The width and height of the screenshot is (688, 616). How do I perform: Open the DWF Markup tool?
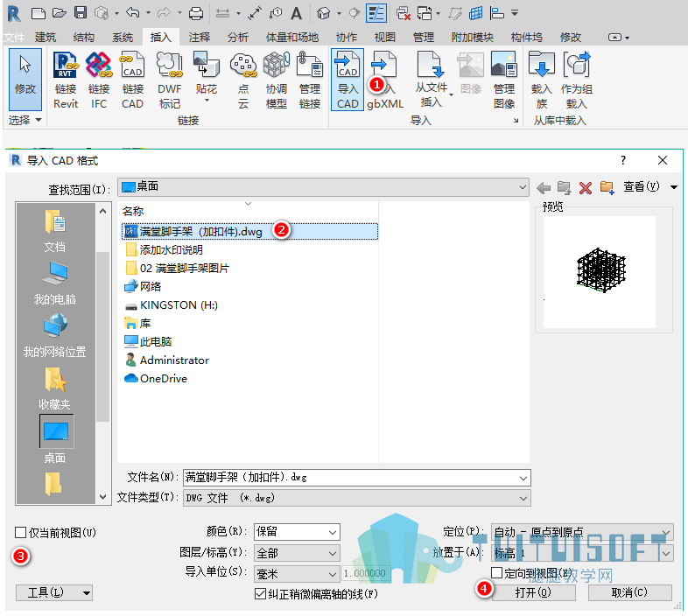point(169,80)
